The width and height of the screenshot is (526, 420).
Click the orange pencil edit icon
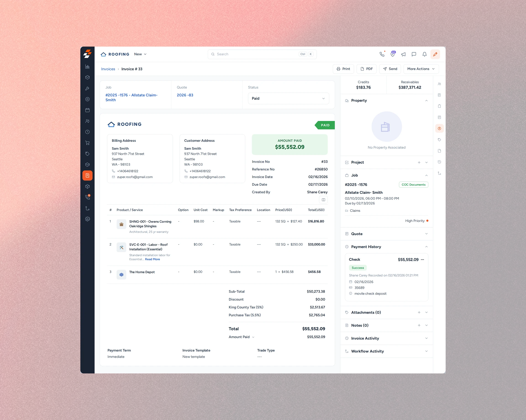coord(435,54)
